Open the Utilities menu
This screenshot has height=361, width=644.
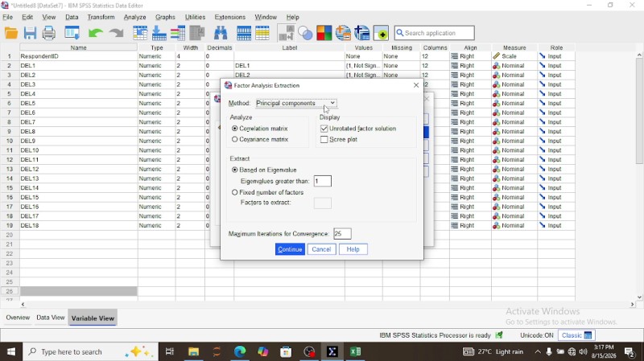point(195,17)
